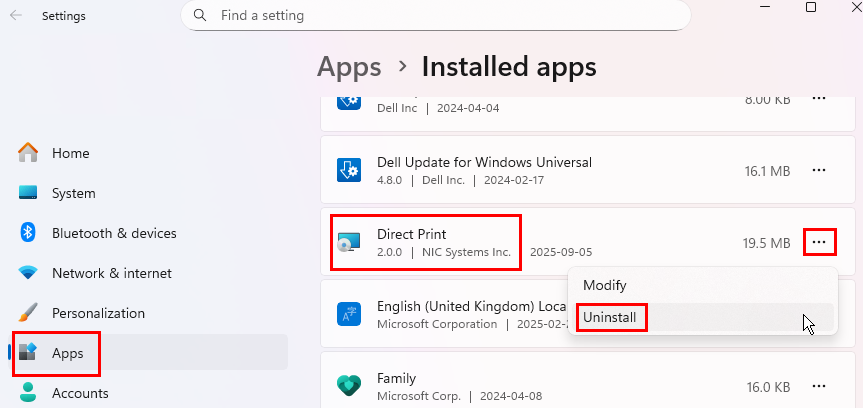Click the Personalization paintbrush icon
863x408 pixels.
(28, 313)
